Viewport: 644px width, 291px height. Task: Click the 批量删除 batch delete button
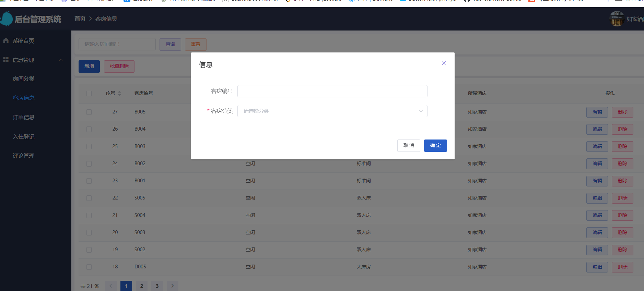pyautogui.click(x=119, y=66)
